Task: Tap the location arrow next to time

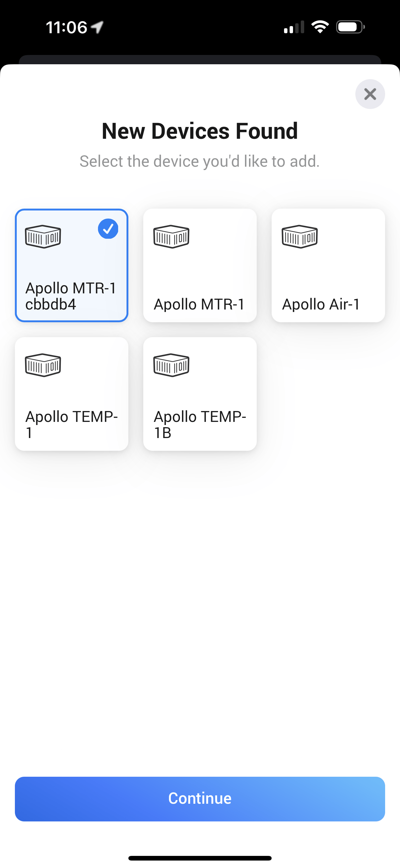Action: 97,27
